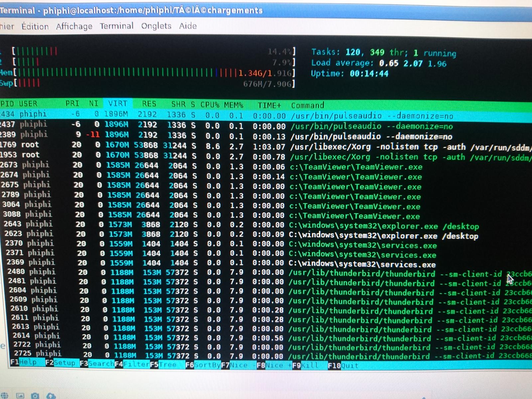
Task: Select thunderbird row PID 2725
Action: point(266,355)
